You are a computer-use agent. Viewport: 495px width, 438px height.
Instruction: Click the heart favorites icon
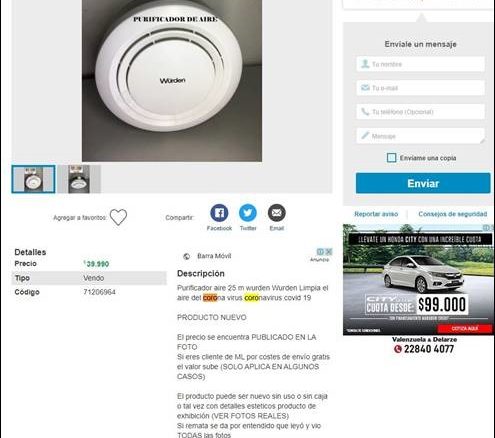[118, 217]
